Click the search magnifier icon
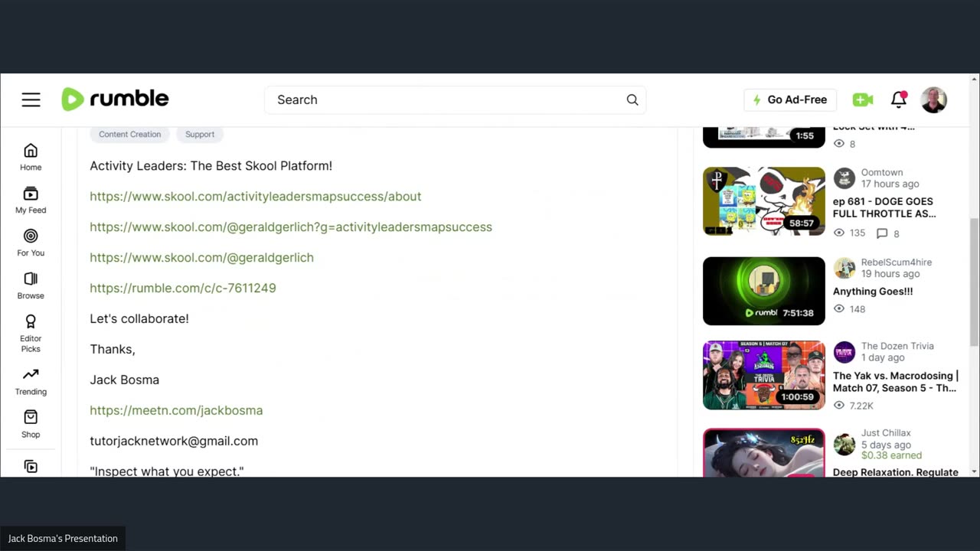The height and width of the screenshot is (551, 980). [632, 99]
